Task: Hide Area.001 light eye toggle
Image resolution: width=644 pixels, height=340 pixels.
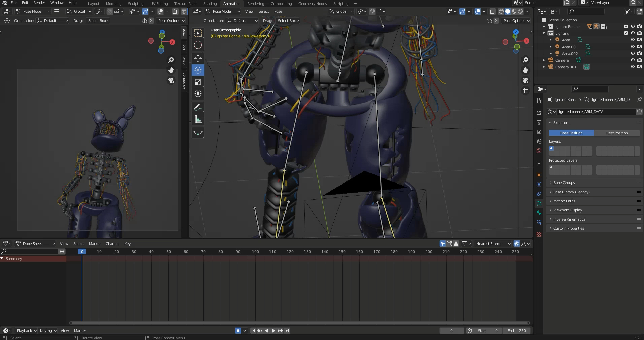Action: click(x=633, y=47)
